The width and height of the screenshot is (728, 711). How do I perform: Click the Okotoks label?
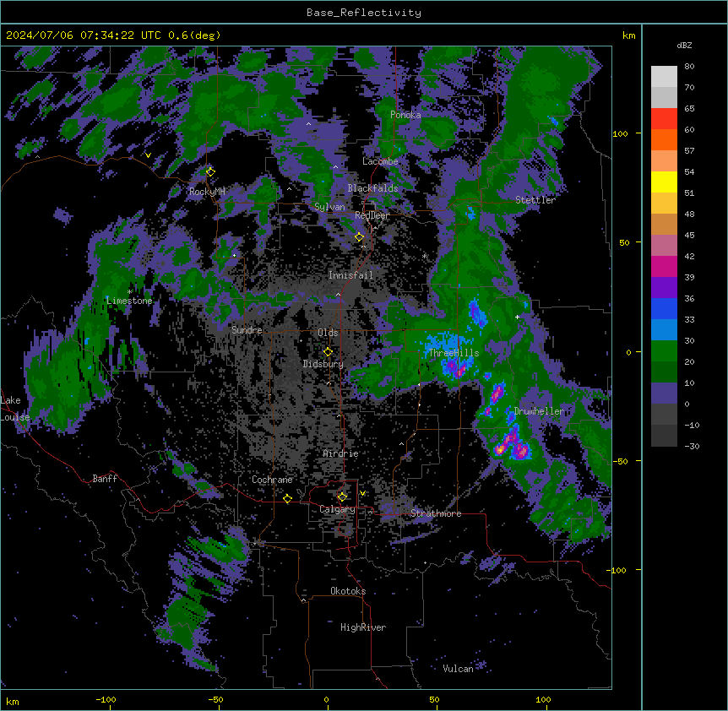348,591
